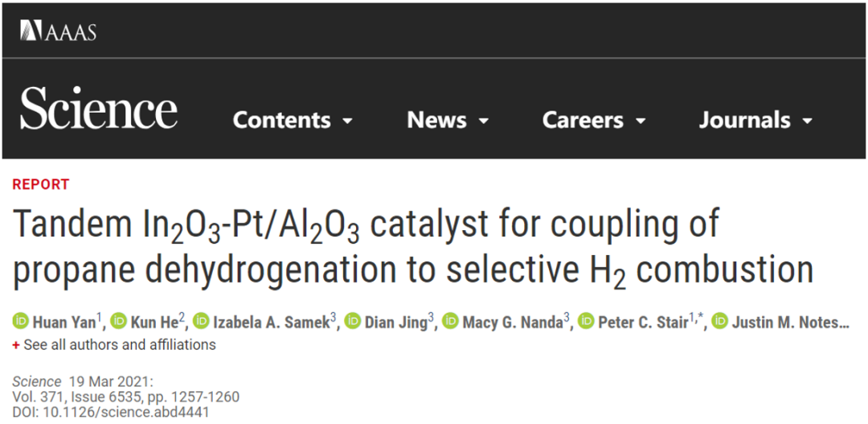Expand See all authors and affiliations

click(x=114, y=344)
